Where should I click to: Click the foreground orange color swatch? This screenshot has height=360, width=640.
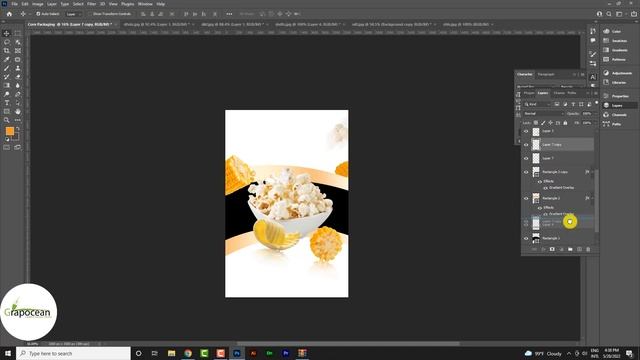[9, 131]
